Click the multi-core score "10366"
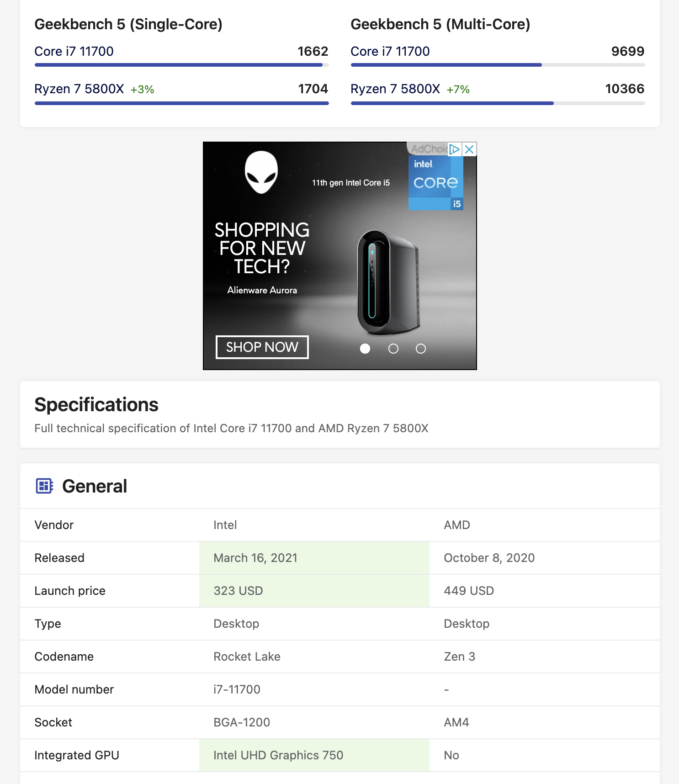 (625, 89)
